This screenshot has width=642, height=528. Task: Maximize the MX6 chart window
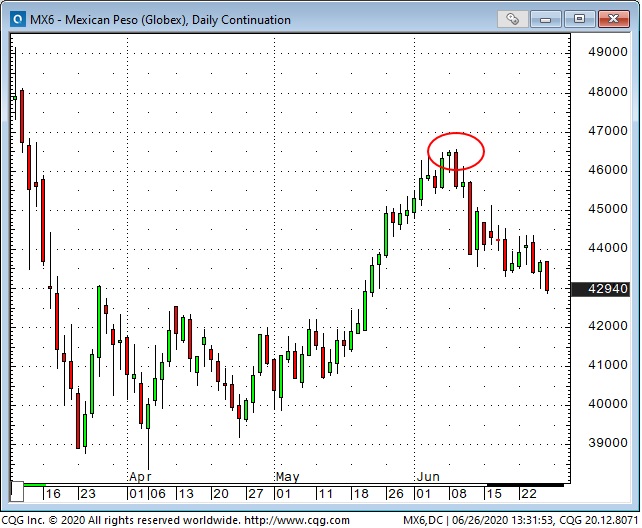click(579, 19)
